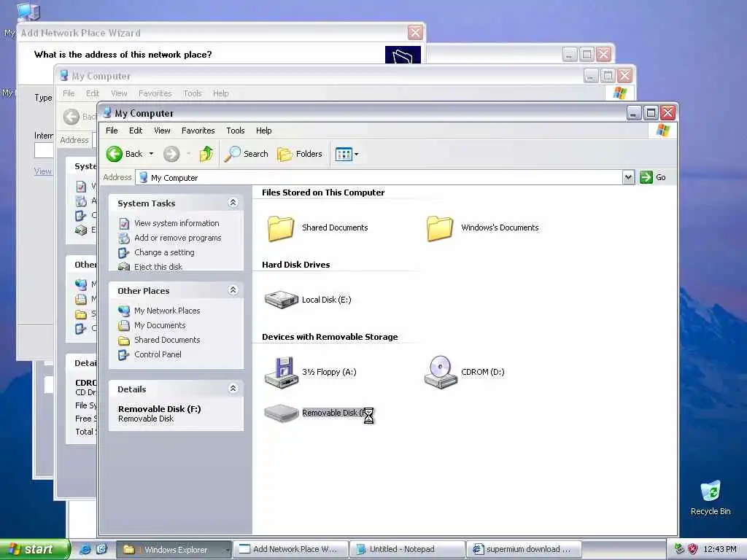
Task: Switch to Untitled - Notepad taskbar button
Action: point(407,550)
